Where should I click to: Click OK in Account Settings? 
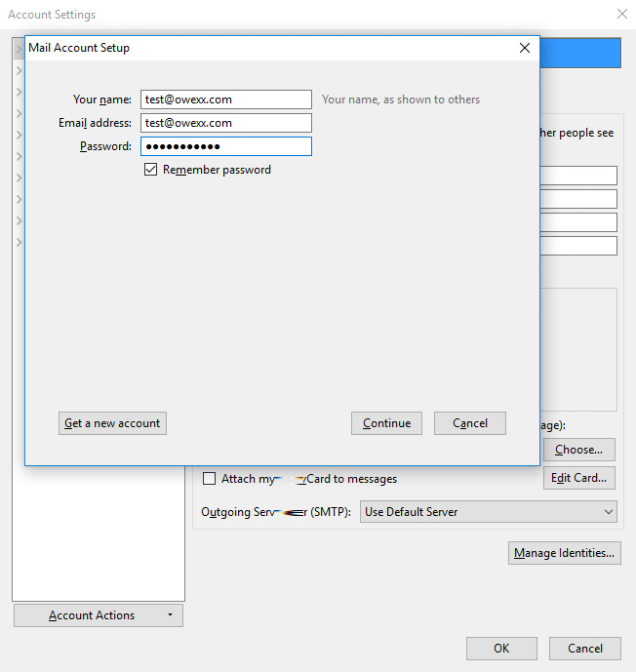501,649
